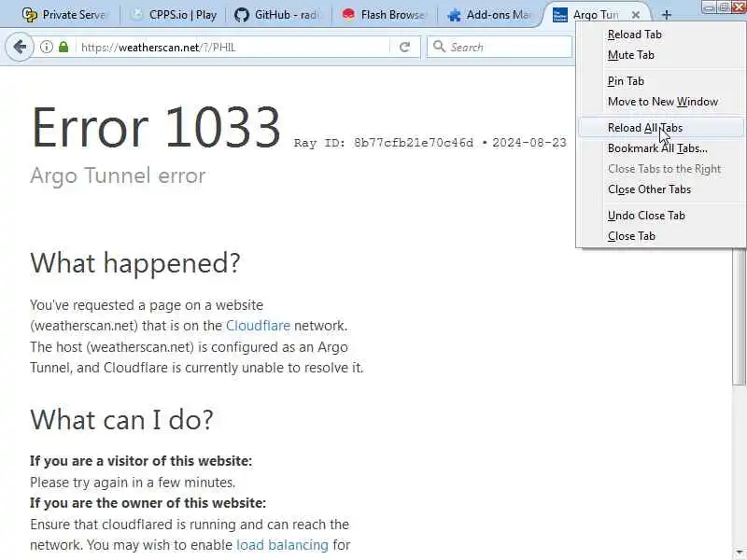Click 'If you are a visitor of this website:'
747x560 pixels.
click(x=141, y=461)
